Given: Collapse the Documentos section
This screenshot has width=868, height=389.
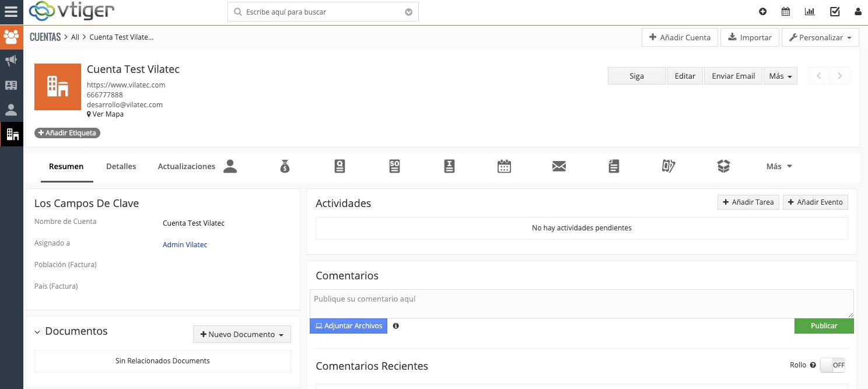Looking at the screenshot, I should 37,332.
